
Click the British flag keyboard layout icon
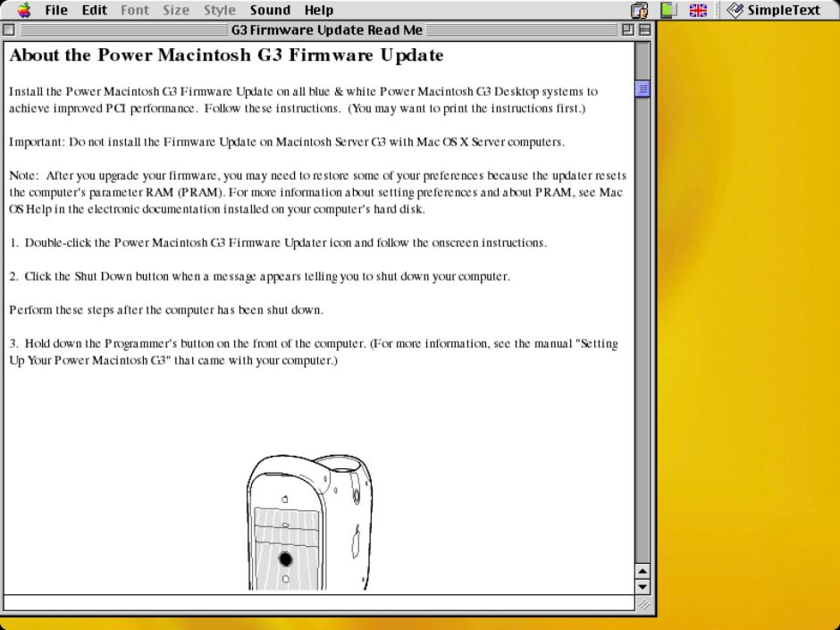point(698,10)
